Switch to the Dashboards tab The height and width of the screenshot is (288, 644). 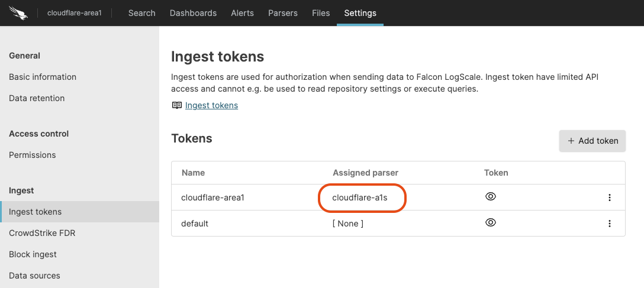193,13
